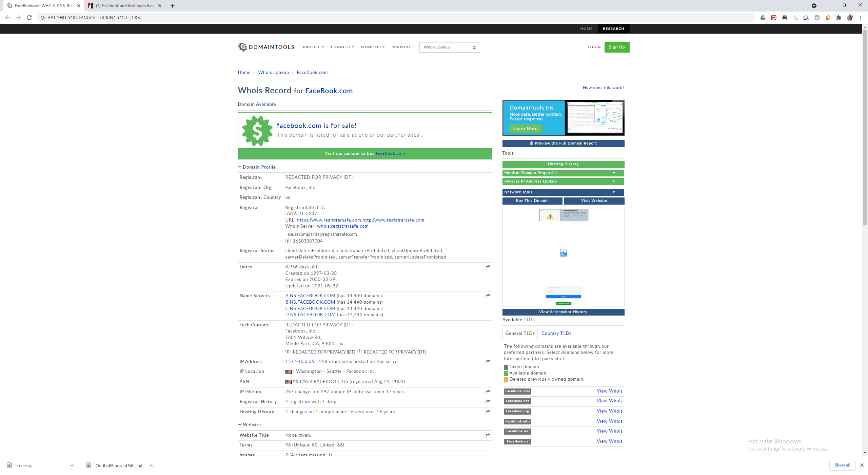Switch to the HOME top nav item
868x475 pixels.
click(586, 29)
